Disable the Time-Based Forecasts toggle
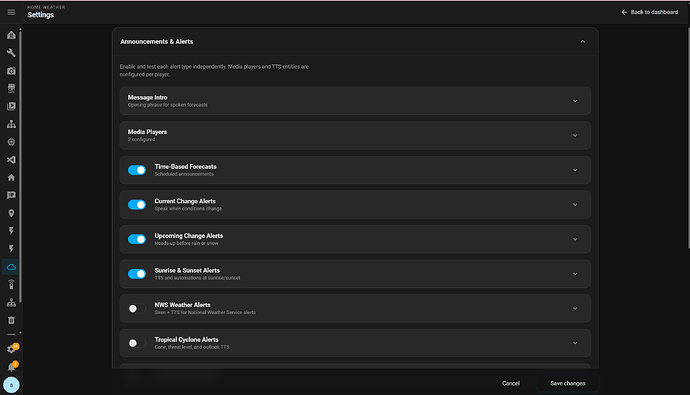 (x=137, y=170)
